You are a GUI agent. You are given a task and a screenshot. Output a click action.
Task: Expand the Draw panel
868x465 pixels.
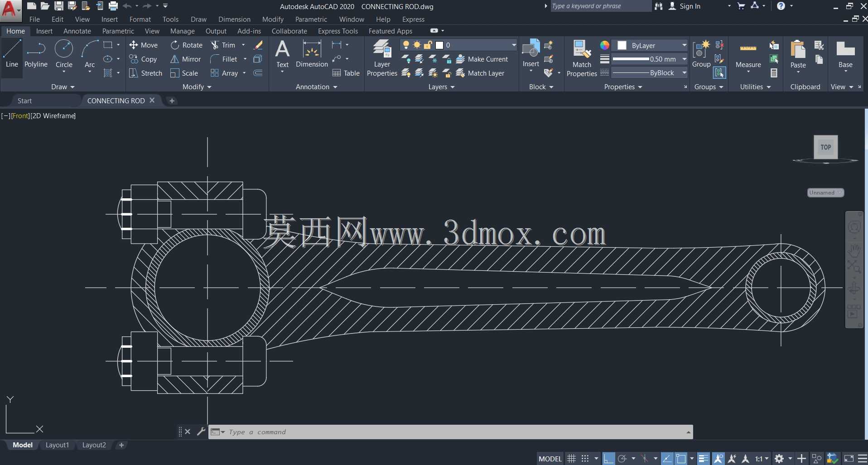coord(63,87)
